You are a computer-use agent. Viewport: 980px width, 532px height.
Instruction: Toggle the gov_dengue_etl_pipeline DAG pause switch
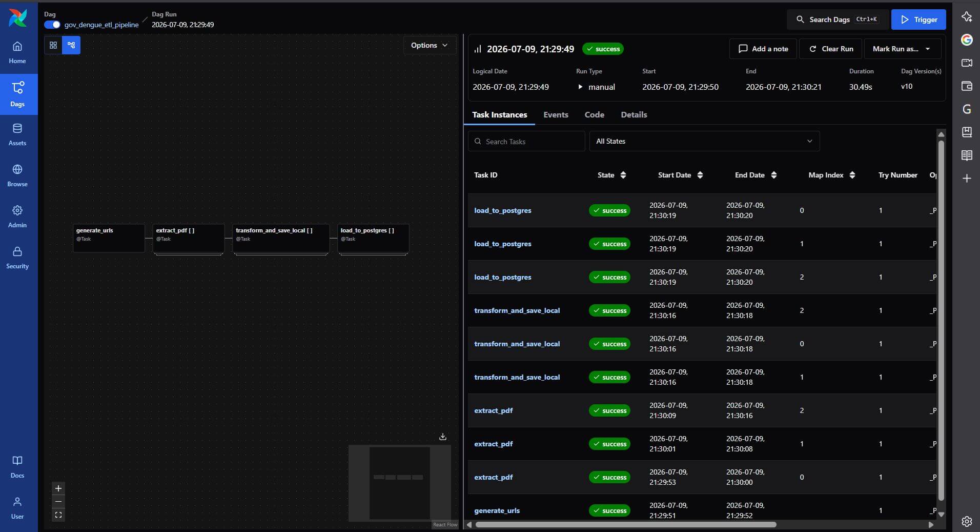click(52, 25)
